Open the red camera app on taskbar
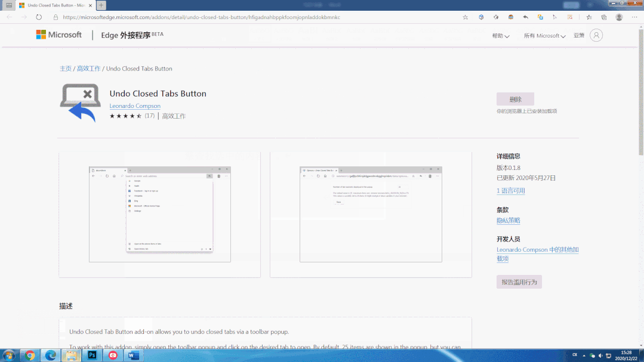Image resolution: width=644 pixels, height=362 pixels. point(113,355)
